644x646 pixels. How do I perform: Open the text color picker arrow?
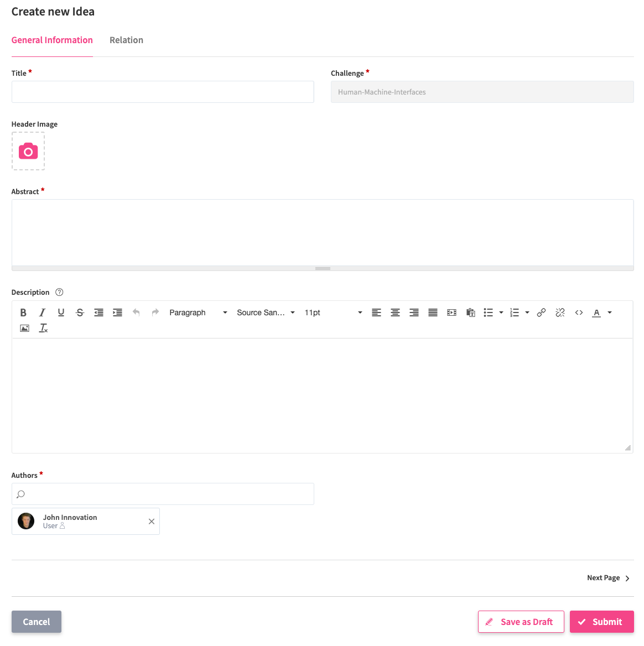click(x=610, y=312)
